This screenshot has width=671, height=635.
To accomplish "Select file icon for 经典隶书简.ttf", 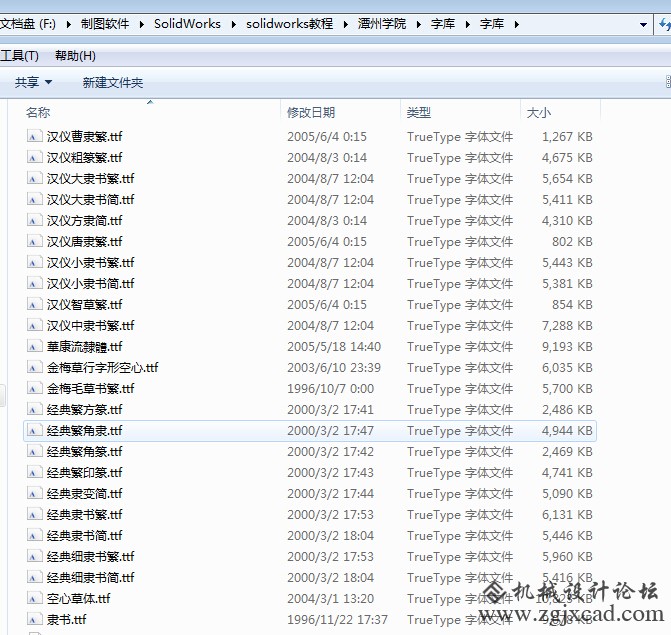I will 35,535.
